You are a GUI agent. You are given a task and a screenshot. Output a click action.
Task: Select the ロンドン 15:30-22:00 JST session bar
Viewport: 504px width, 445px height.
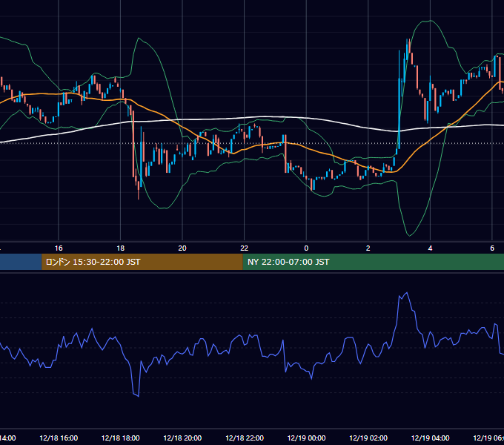pos(142,262)
